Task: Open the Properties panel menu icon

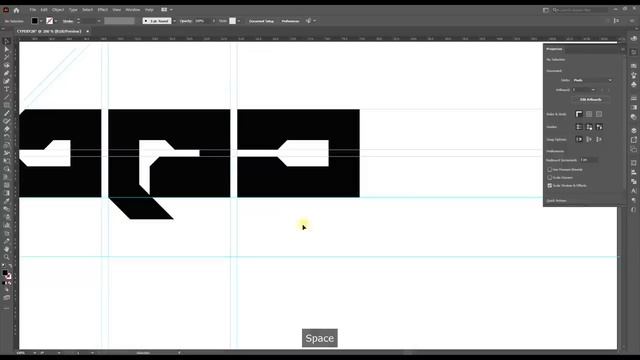Action: (x=622, y=49)
